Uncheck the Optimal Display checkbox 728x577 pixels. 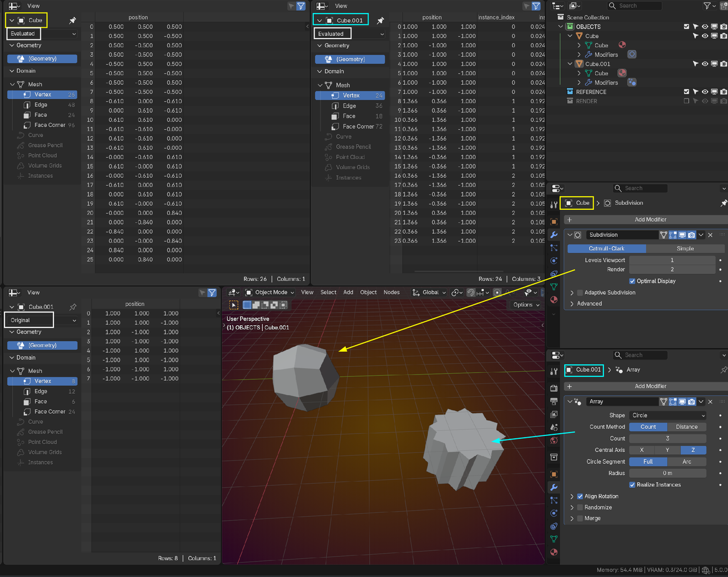coord(632,281)
